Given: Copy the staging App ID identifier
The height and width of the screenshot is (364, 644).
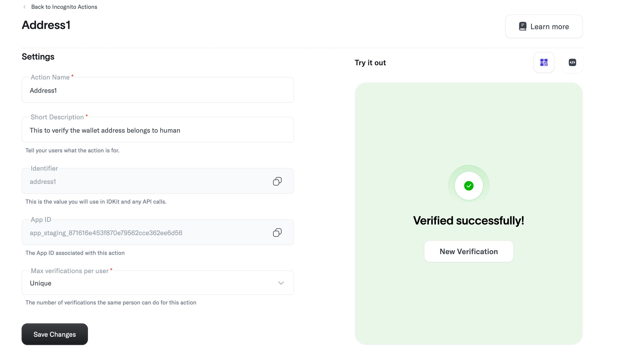Looking at the screenshot, I should click(x=277, y=233).
